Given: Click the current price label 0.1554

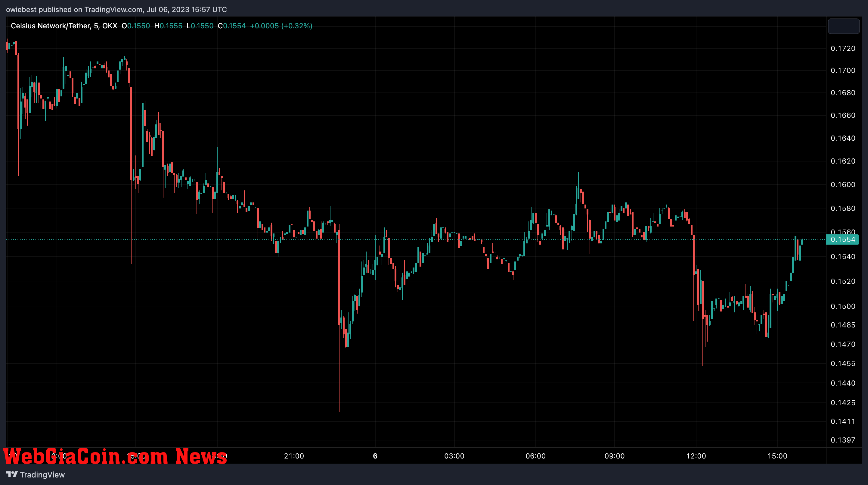Looking at the screenshot, I should click(843, 239).
